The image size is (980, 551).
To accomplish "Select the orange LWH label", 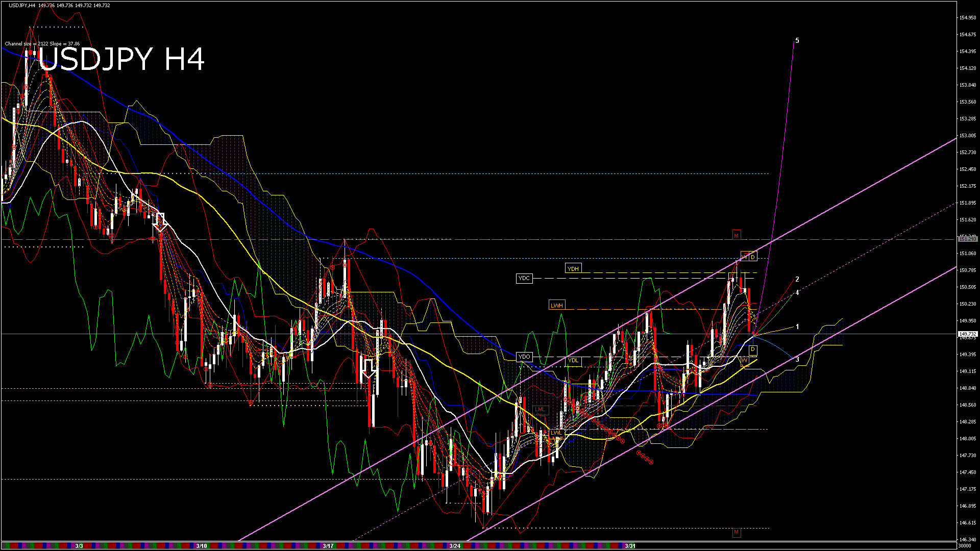I will [x=557, y=305].
